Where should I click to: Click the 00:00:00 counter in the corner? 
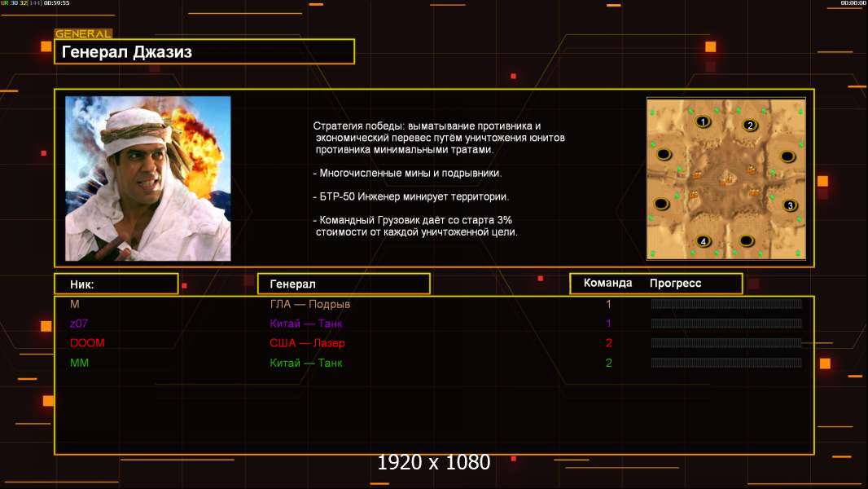[x=853, y=2]
